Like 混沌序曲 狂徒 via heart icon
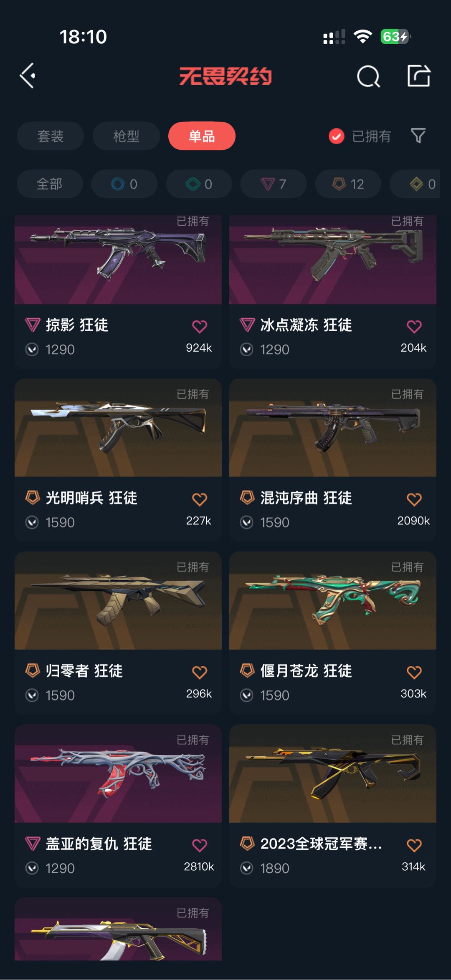Image resolution: width=451 pixels, height=980 pixels. [x=414, y=499]
